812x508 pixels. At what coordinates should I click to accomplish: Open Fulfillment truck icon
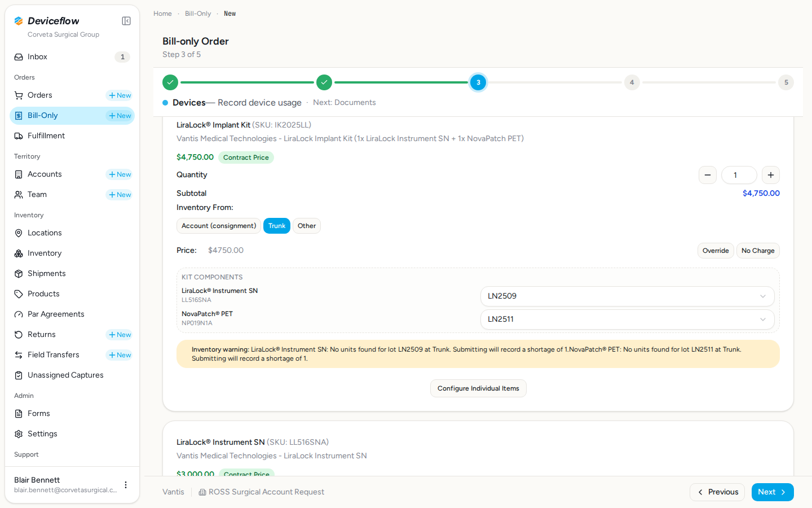pyautogui.click(x=19, y=136)
